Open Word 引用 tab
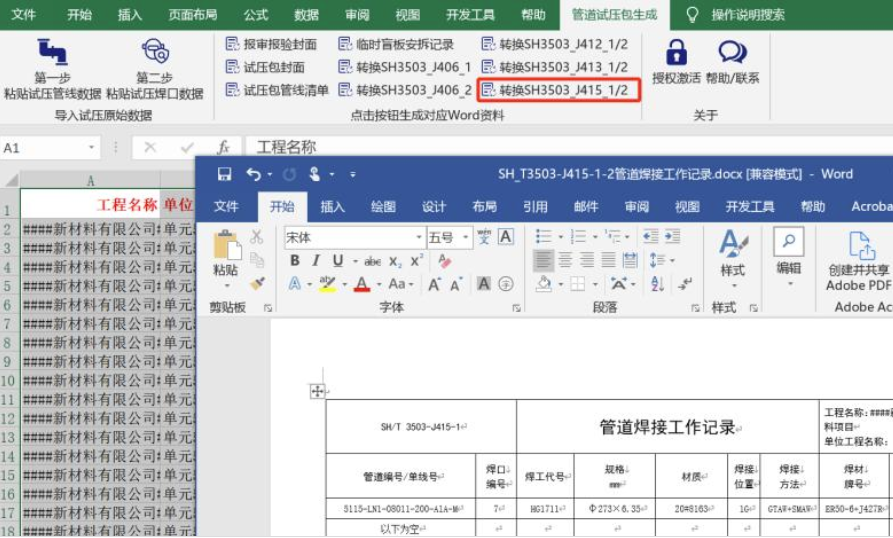This screenshot has width=893, height=538. pyautogui.click(x=535, y=207)
